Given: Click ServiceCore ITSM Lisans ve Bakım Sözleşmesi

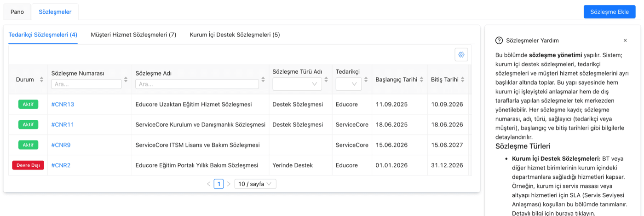Looking at the screenshot, I should (198, 145).
